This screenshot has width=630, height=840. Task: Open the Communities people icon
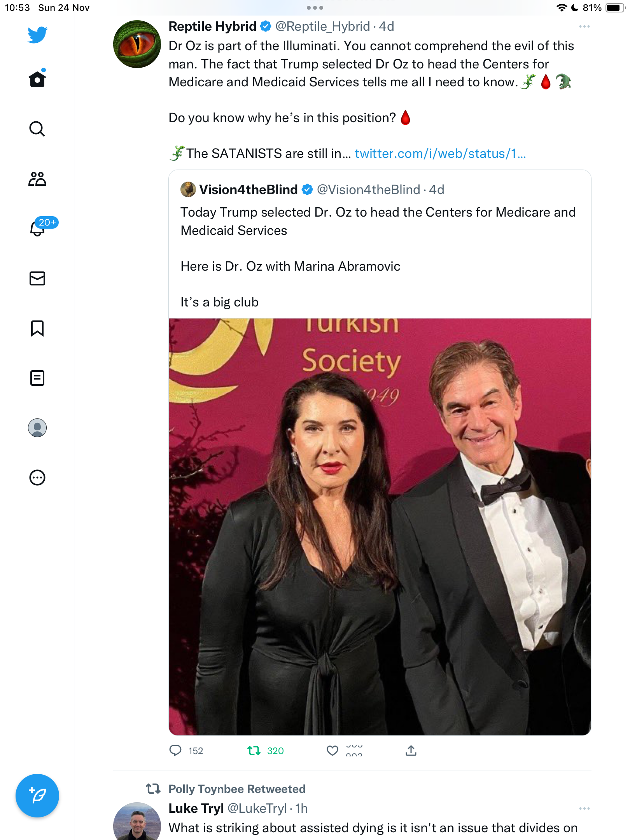pyautogui.click(x=37, y=178)
